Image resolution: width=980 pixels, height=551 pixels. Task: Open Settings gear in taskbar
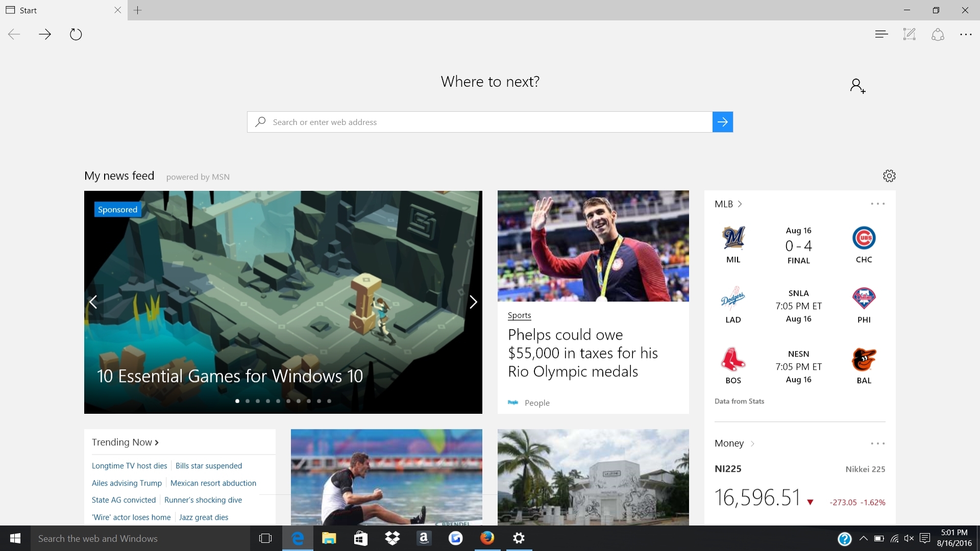[519, 538]
